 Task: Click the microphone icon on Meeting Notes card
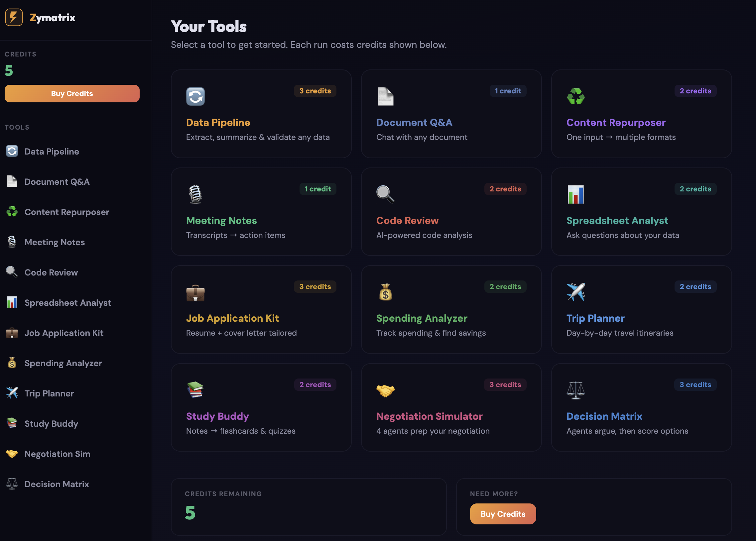pos(195,194)
